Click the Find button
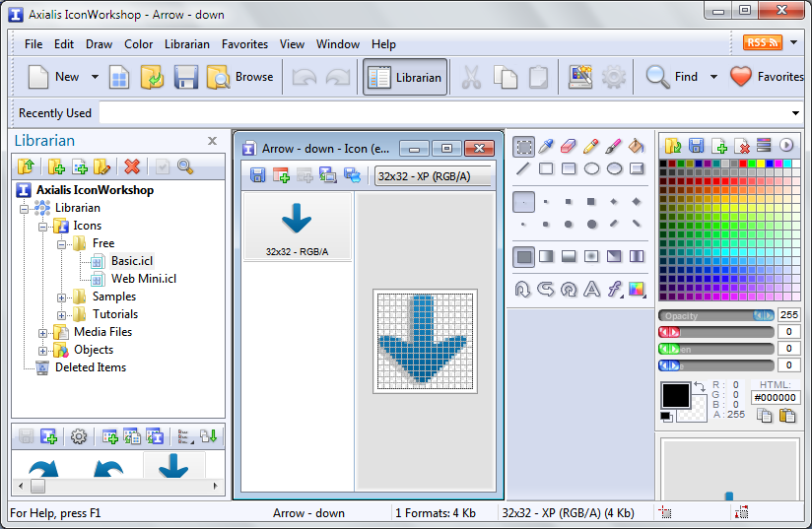The height and width of the screenshot is (529, 812). (672, 77)
